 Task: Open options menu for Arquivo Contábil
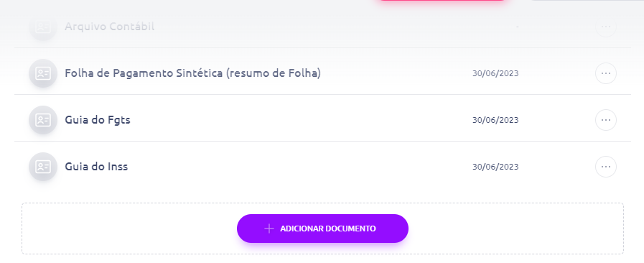click(606, 27)
